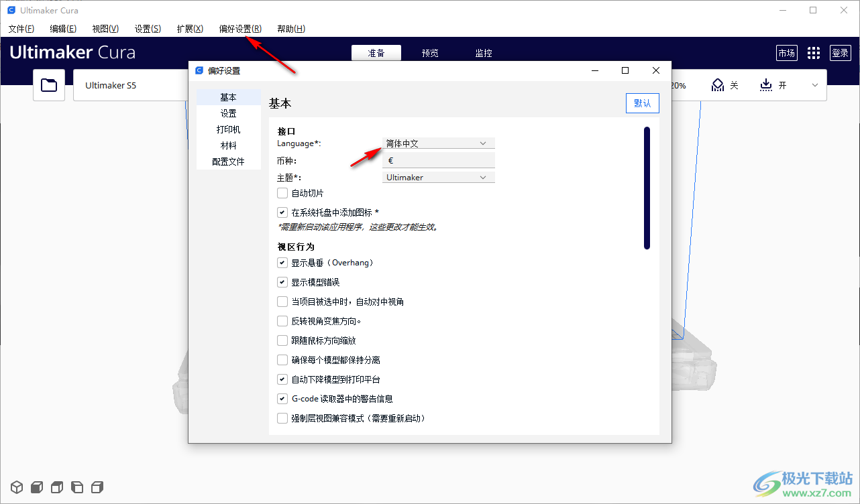Viewport: 860px width, 504px height.
Task: Uncheck the 显示模型错误 option
Action: pos(282,282)
